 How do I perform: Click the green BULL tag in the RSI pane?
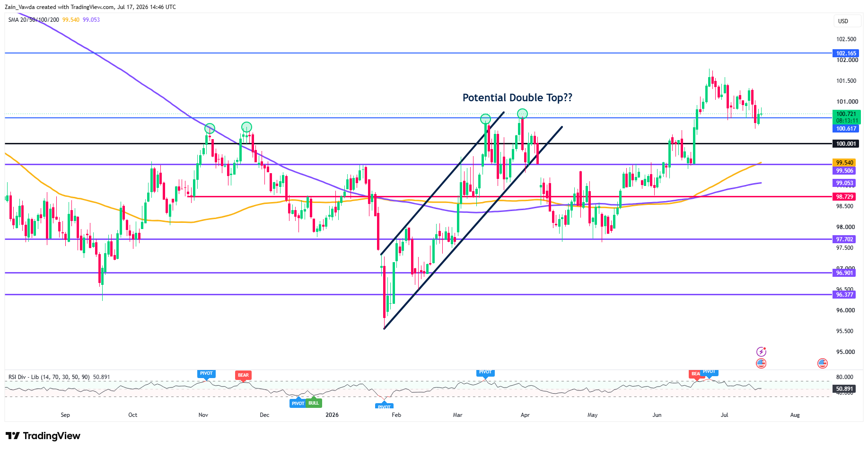[314, 403]
